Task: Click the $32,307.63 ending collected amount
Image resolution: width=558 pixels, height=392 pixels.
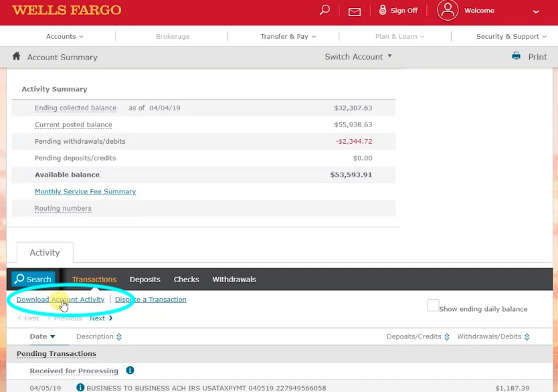Action: tap(353, 108)
